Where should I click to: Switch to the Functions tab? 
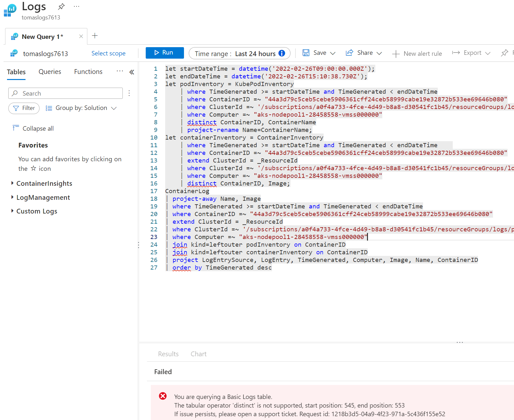click(88, 72)
